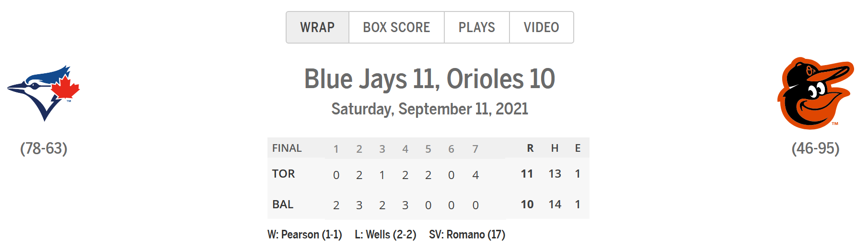The height and width of the screenshot is (248, 868).
Task: Select the WRAP tab
Action: point(317,27)
